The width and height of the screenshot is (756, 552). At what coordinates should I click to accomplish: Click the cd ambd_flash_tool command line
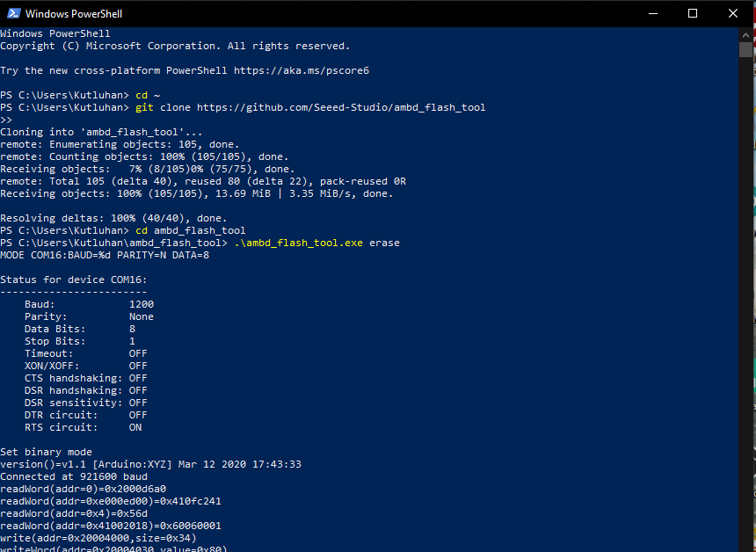tap(189, 229)
